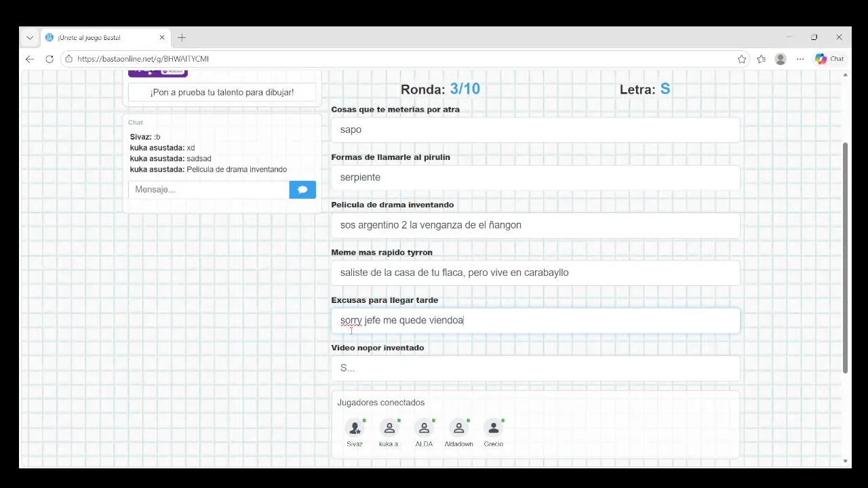Click the site info icon in address bar
This screenshot has height=488, width=868.
point(68,59)
